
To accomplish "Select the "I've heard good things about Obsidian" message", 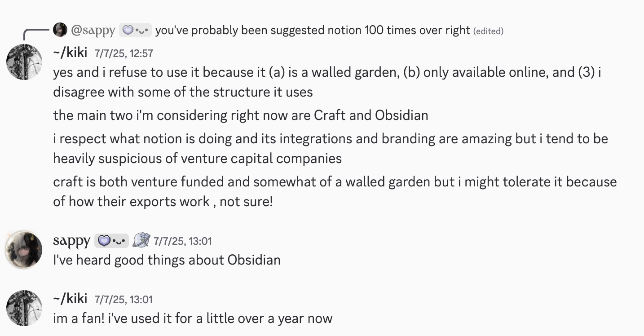I will [x=167, y=260].
